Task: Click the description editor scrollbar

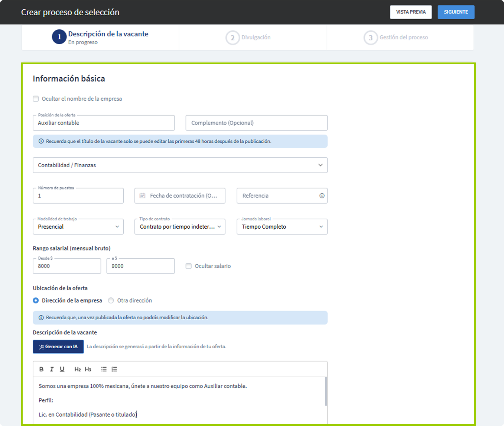Action: click(326, 391)
